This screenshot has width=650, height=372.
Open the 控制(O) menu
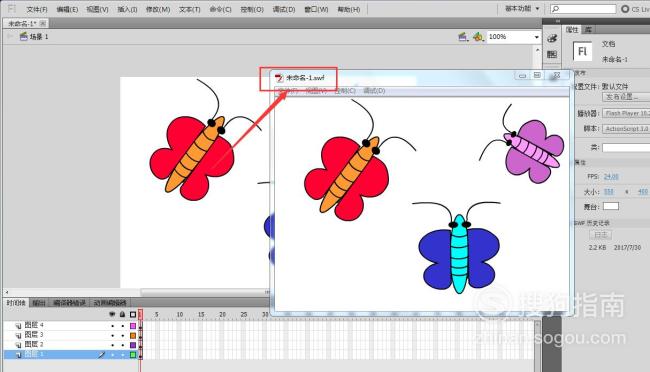(x=252, y=9)
